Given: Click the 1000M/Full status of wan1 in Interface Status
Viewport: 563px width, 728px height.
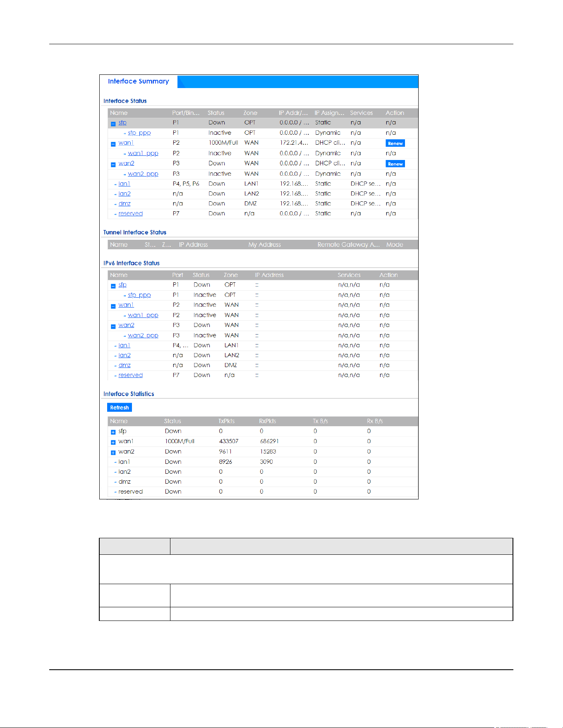Looking at the screenshot, I should (x=223, y=143).
